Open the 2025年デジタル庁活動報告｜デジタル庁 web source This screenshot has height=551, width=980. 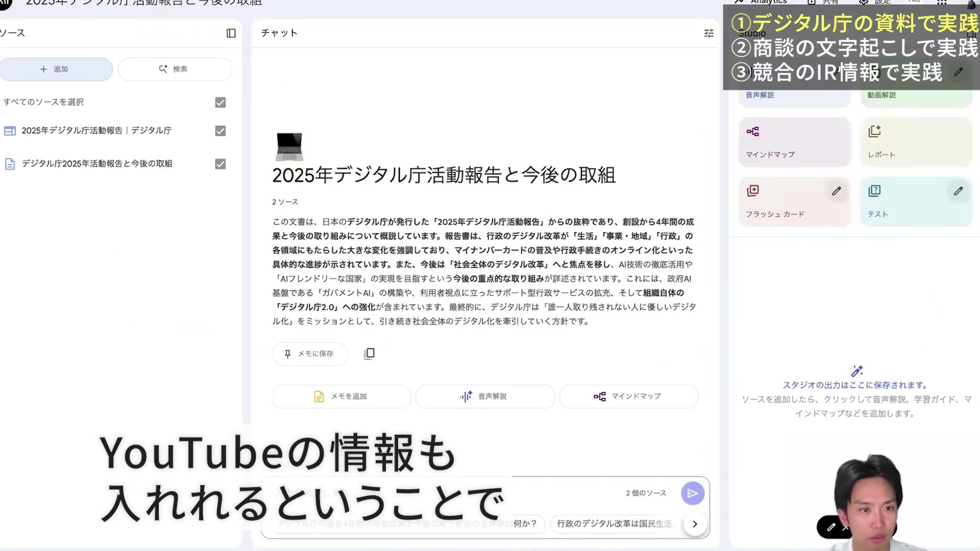(x=96, y=131)
